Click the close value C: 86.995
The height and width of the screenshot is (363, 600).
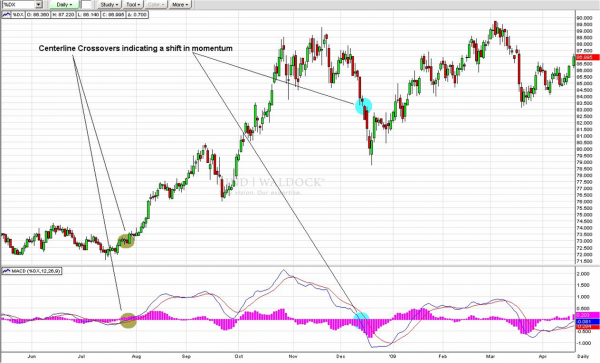click(113, 15)
